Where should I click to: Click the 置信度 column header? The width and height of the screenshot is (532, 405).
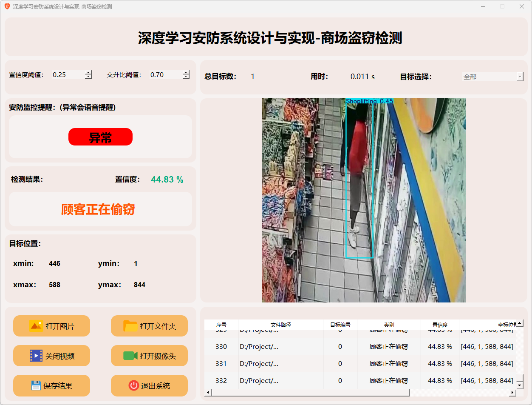440,325
